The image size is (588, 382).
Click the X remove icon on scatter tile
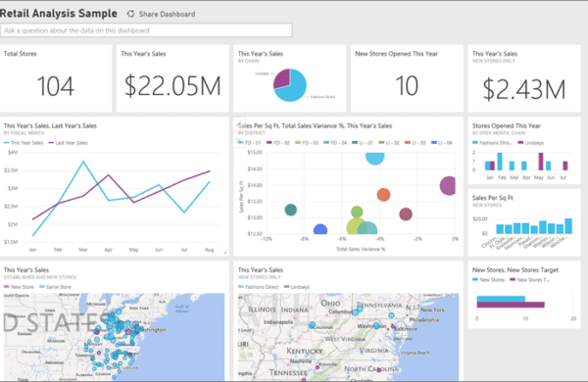238,141
